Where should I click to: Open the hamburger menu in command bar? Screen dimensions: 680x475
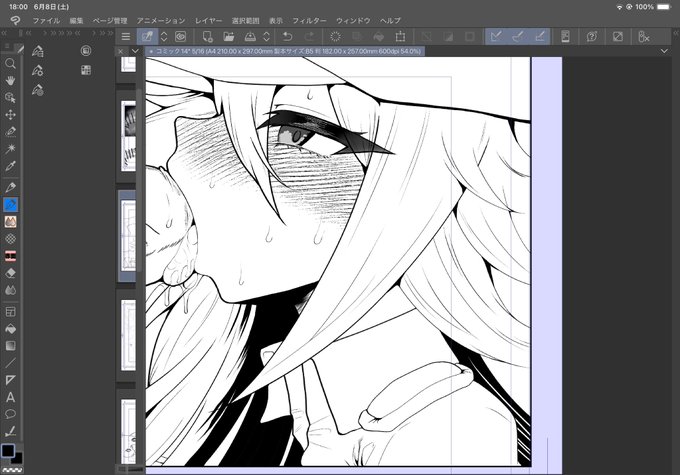(126, 36)
